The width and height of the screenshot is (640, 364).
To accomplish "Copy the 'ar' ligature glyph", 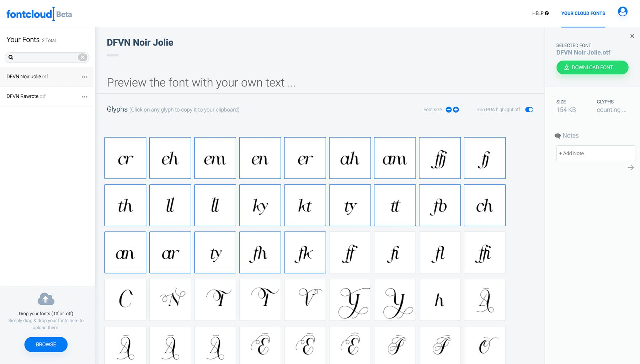I will click(x=170, y=252).
